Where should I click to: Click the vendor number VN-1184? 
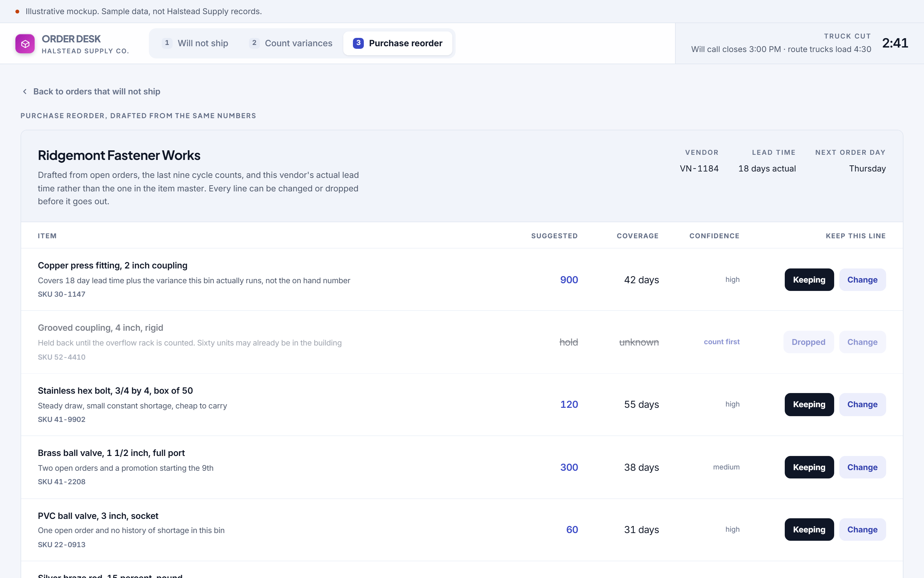(699, 169)
